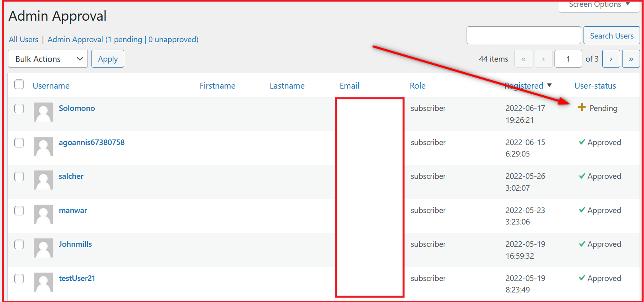The height and width of the screenshot is (302, 644).
Task: Click the orange Pending plus icon for Solomono
Action: point(582,108)
